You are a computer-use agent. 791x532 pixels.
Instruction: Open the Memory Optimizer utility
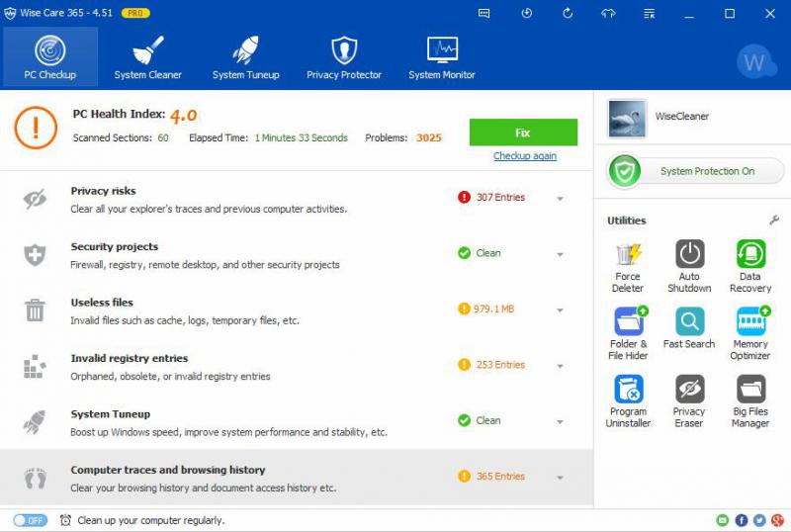click(750, 333)
